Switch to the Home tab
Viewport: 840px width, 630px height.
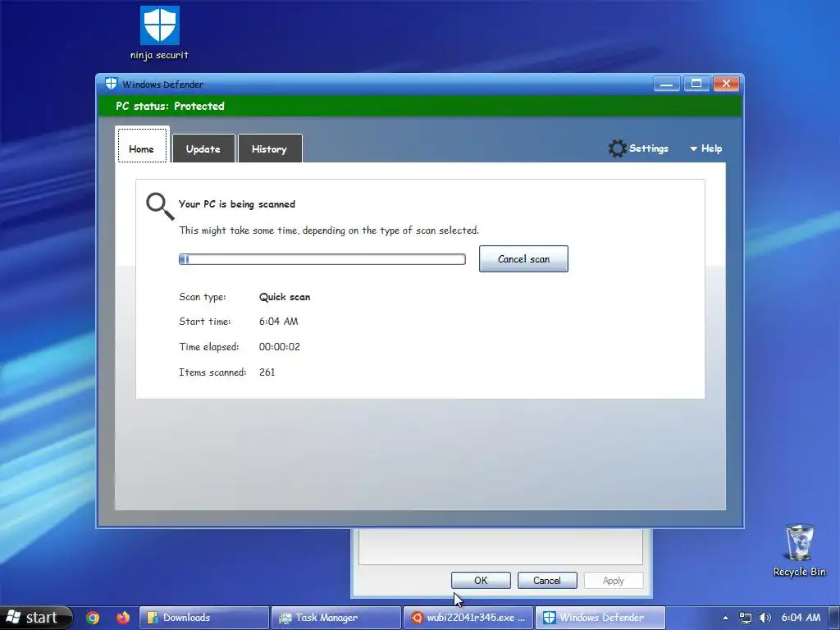point(142,145)
